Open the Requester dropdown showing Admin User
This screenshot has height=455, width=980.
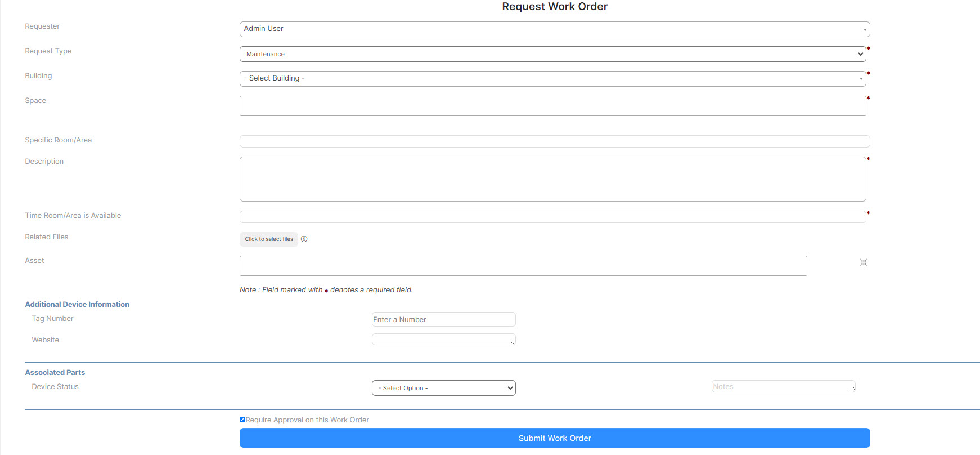[x=555, y=29]
